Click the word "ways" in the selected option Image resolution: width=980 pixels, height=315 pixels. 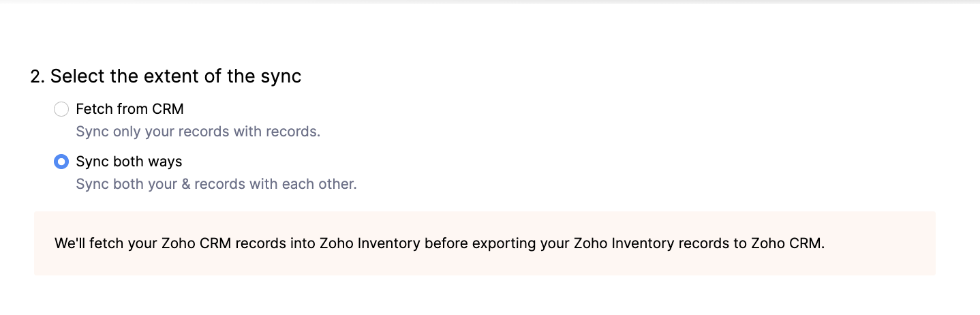point(167,162)
